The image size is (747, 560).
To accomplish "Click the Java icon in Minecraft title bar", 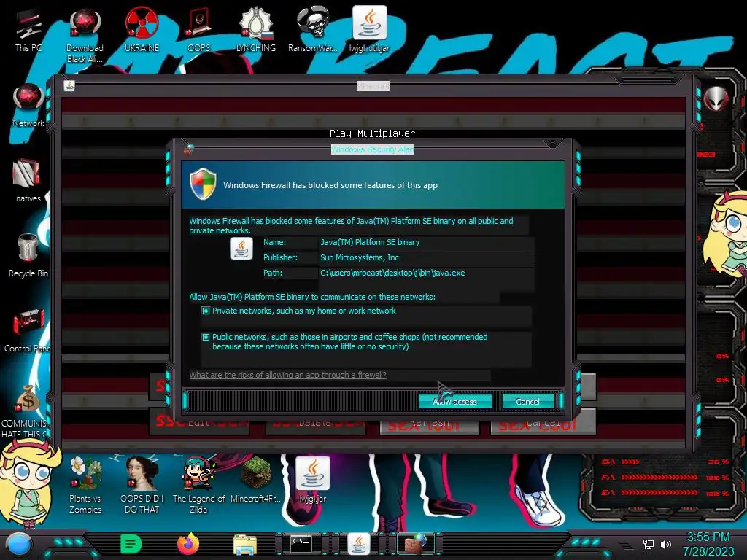I will (69, 86).
